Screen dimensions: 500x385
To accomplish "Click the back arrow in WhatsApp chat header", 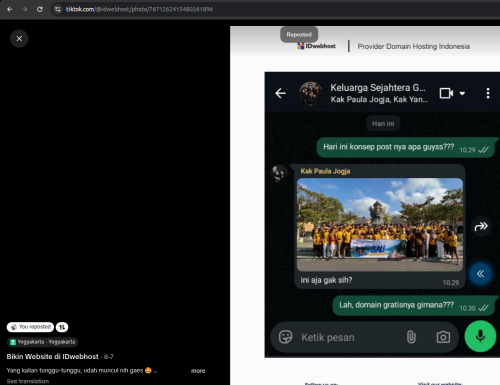I will (280, 93).
